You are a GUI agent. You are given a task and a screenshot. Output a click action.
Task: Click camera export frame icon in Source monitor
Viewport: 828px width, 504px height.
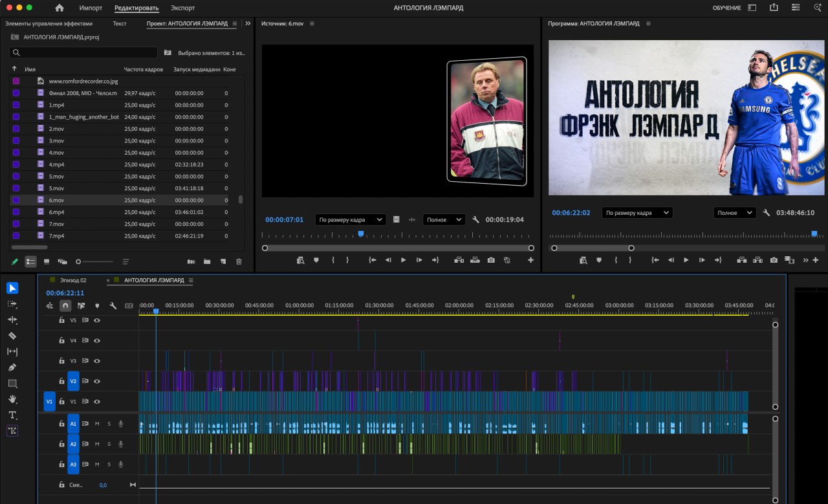(x=491, y=260)
